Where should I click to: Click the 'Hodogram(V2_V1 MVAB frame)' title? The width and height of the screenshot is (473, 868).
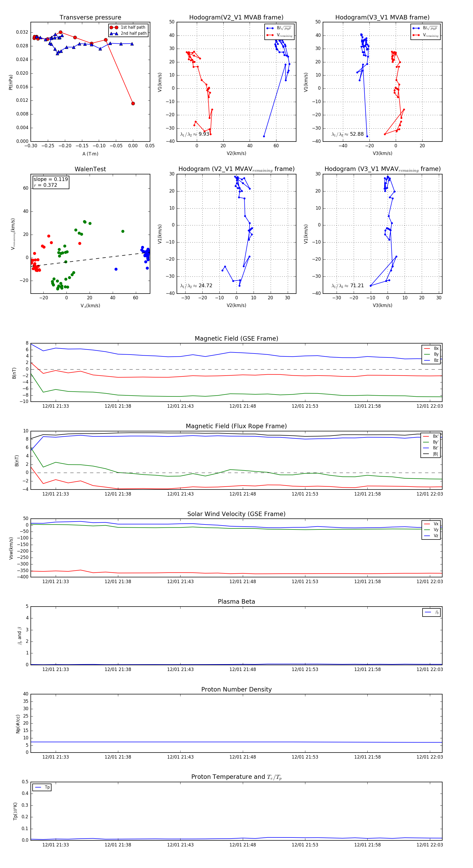236,18
